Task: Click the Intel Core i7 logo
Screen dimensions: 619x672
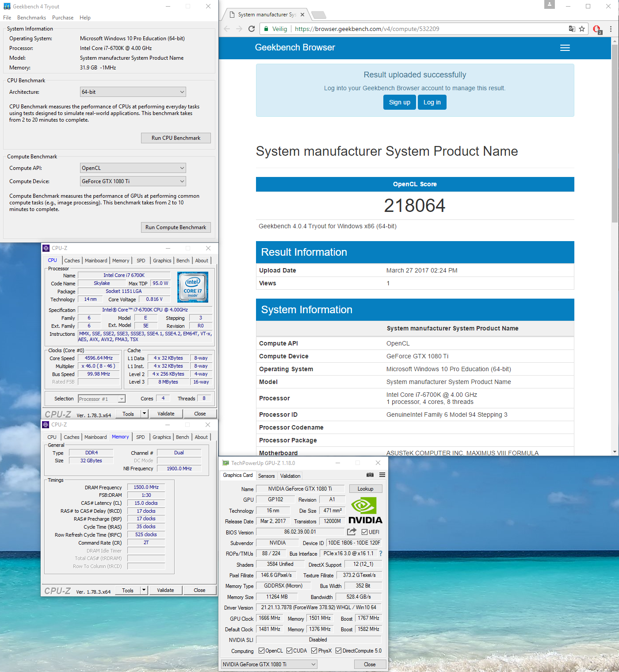Action: [x=193, y=287]
